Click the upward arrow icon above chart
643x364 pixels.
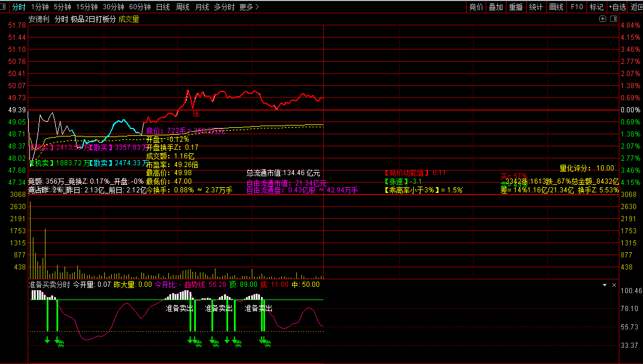[x=603, y=19]
